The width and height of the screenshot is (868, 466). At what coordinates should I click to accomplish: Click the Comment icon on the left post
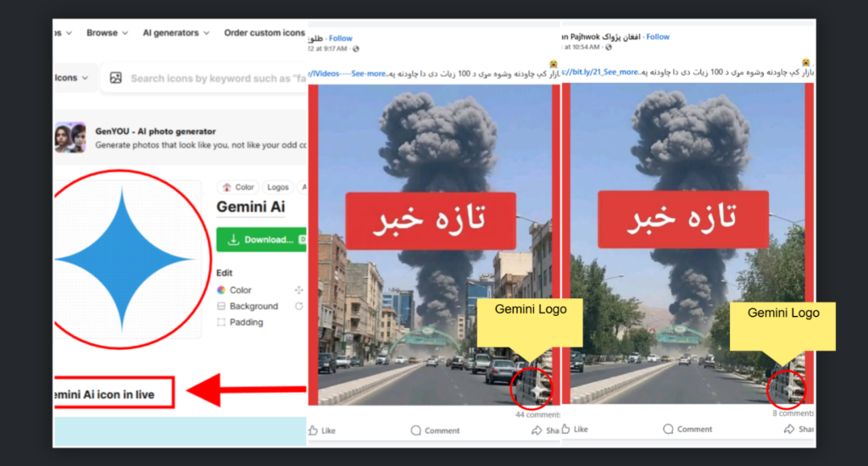click(x=415, y=430)
